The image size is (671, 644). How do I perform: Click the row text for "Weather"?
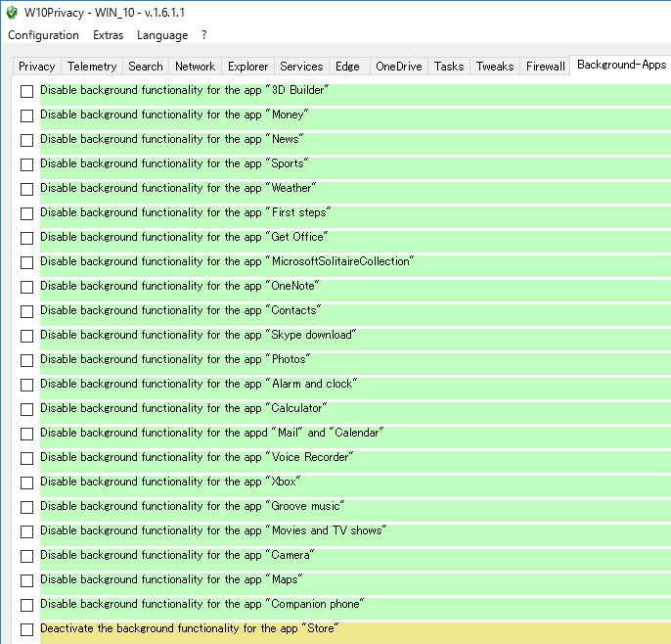(x=178, y=188)
